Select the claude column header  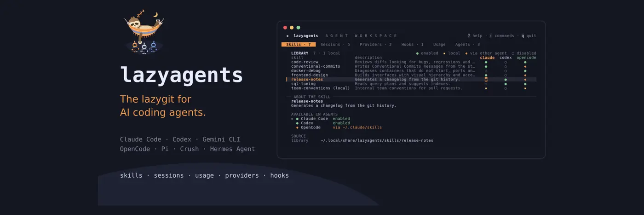[487, 58]
